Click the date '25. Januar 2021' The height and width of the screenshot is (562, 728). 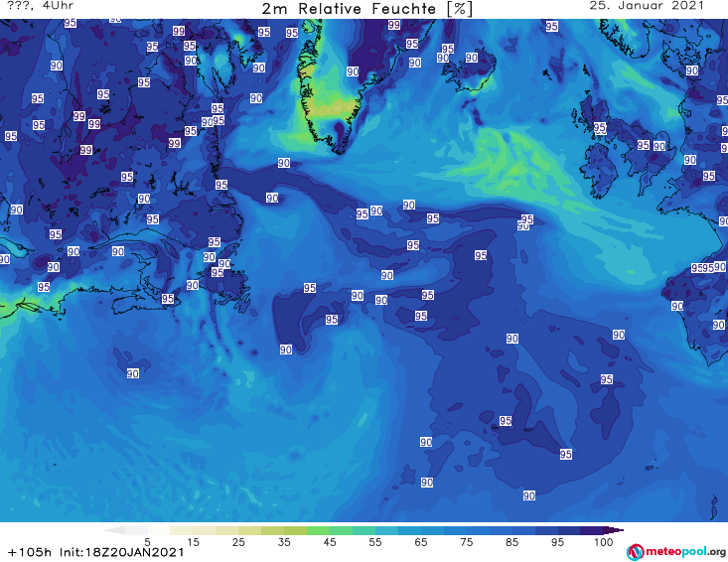pos(647,6)
